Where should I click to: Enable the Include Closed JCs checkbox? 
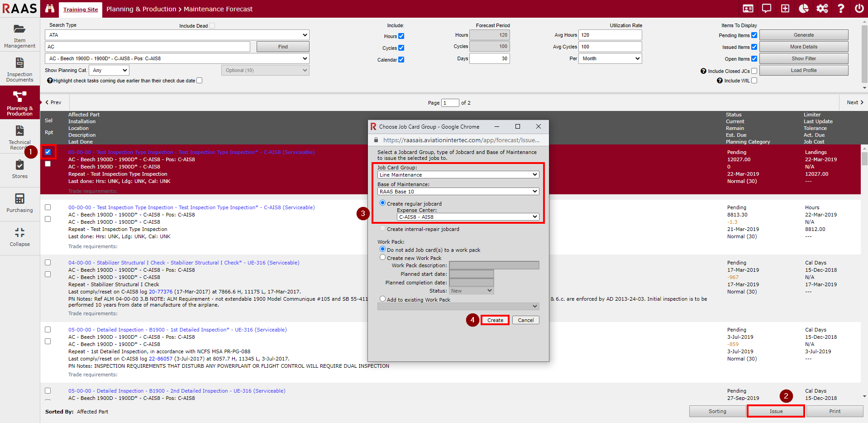[754, 71]
